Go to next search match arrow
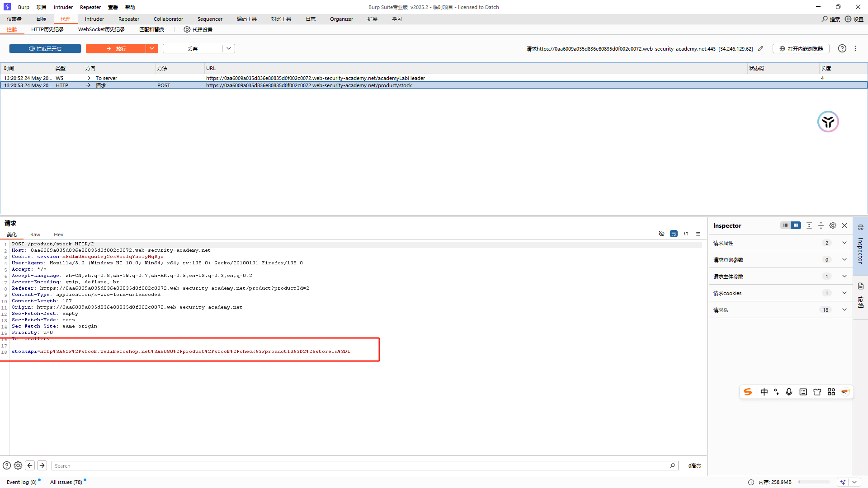 42,465
